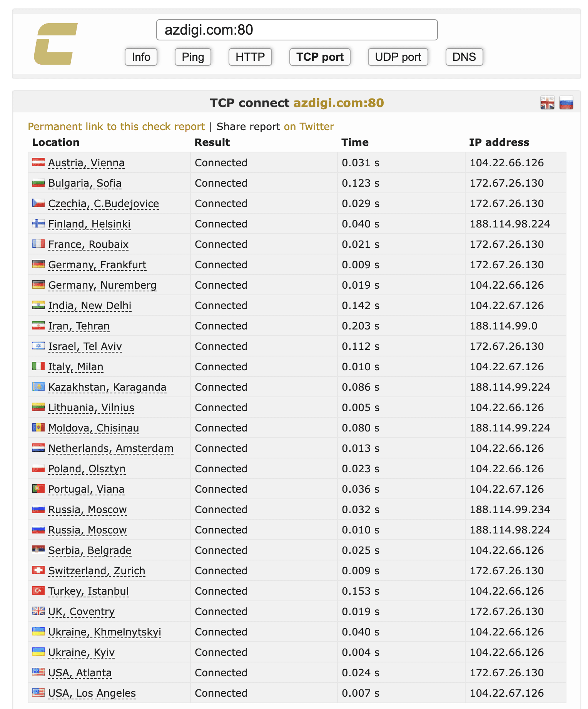Click the Austria flag icon
588x709 pixels.
[x=38, y=162]
